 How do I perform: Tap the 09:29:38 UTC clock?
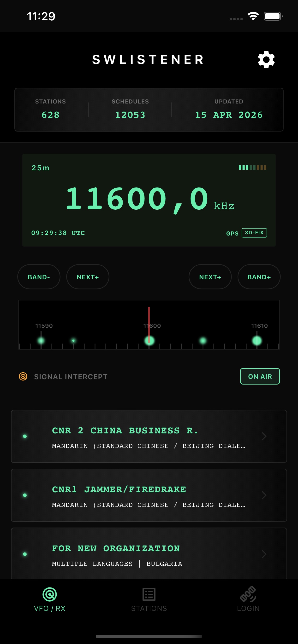pos(58,233)
